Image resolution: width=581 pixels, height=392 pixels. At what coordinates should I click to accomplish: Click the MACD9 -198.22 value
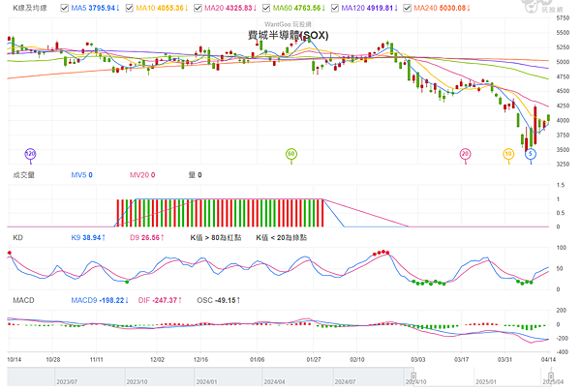point(100,300)
